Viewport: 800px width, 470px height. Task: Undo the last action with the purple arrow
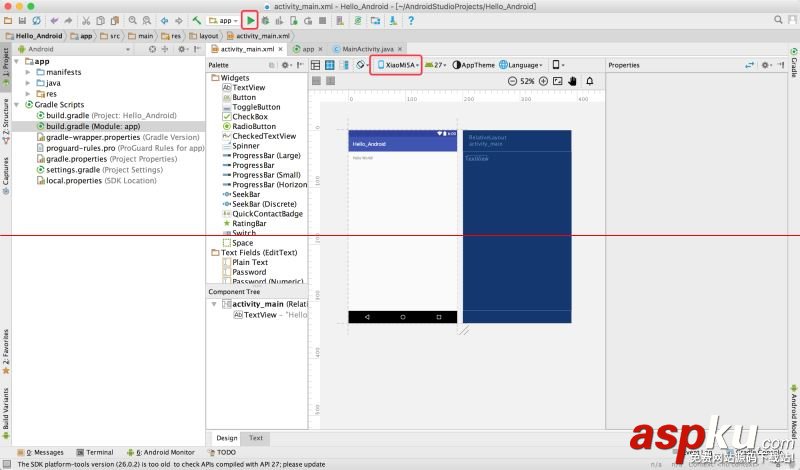click(x=54, y=20)
